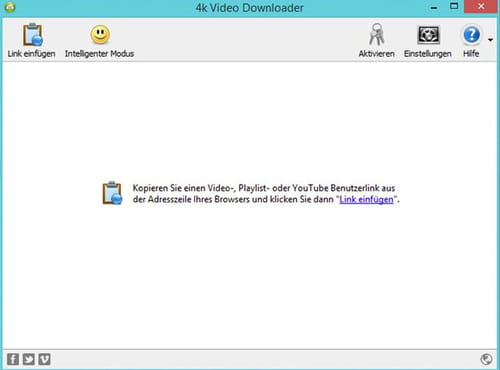This screenshot has height=370, width=500.
Task: Open the Facebook icon in status bar
Action: [x=13, y=359]
